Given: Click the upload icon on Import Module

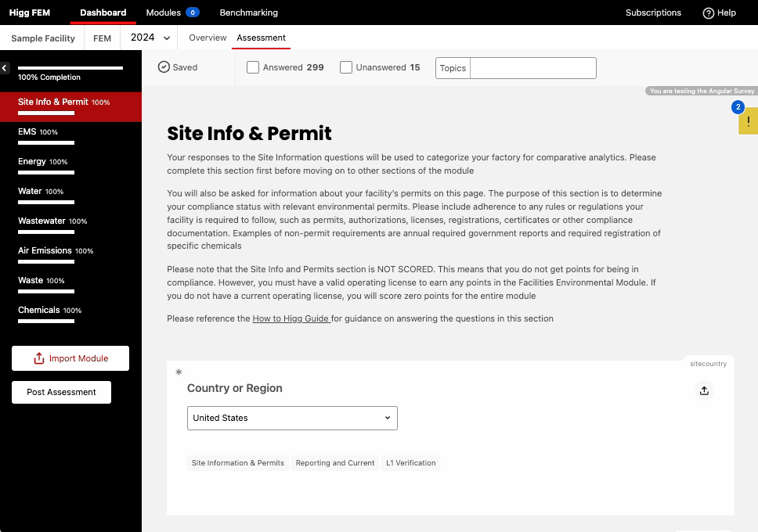Looking at the screenshot, I should click(x=39, y=358).
